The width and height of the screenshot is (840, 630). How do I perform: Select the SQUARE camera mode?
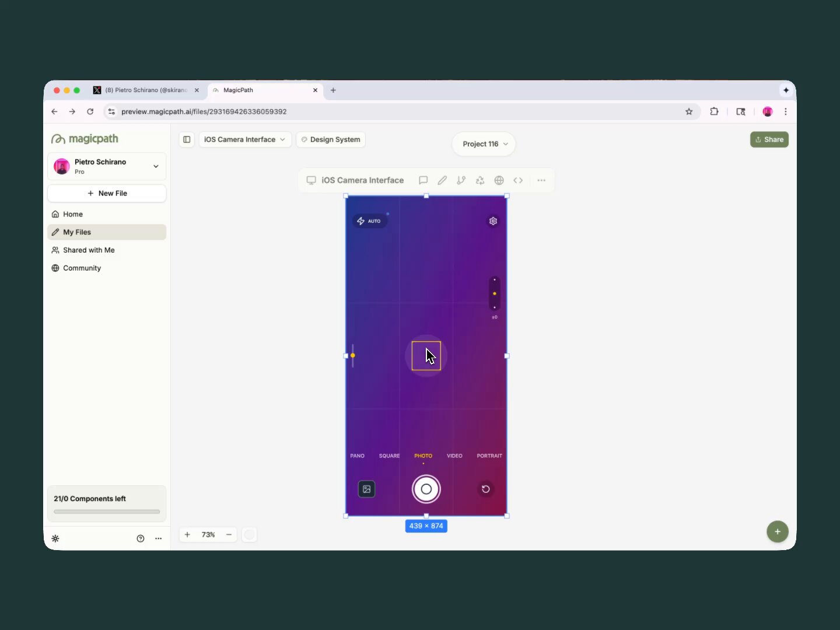pyautogui.click(x=390, y=456)
